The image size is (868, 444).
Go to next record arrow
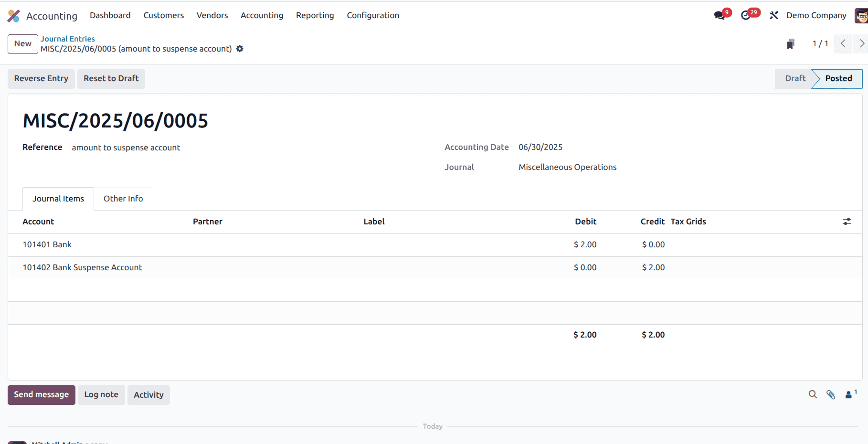tap(861, 43)
